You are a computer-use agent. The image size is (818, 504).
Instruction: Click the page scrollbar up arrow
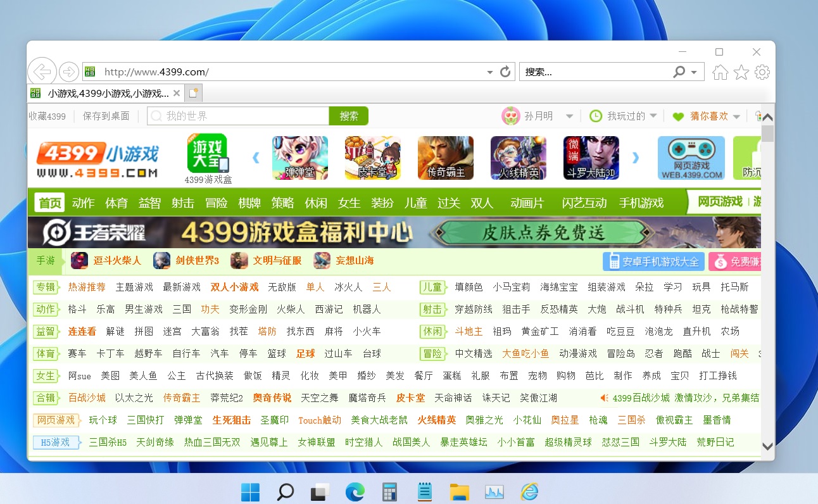click(x=768, y=118)
